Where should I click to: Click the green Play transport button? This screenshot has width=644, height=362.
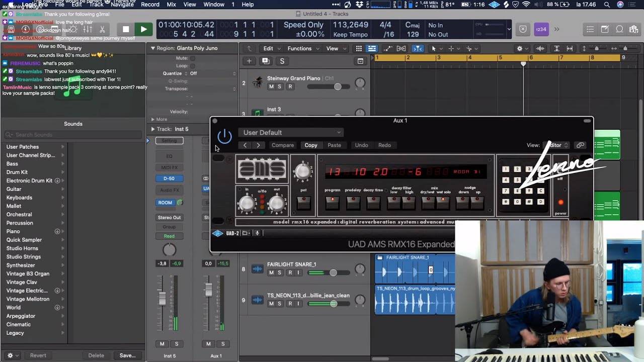pos(143,29)
